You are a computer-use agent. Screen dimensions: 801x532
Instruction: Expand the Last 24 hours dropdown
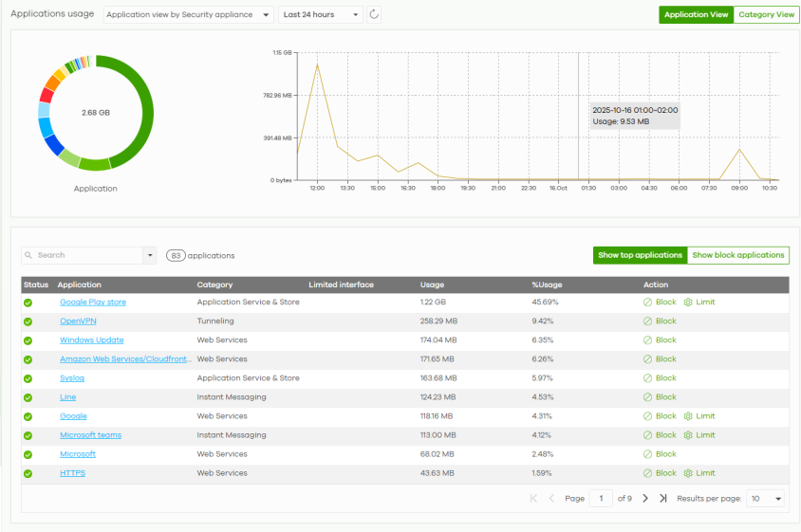[x=322, y=15]
